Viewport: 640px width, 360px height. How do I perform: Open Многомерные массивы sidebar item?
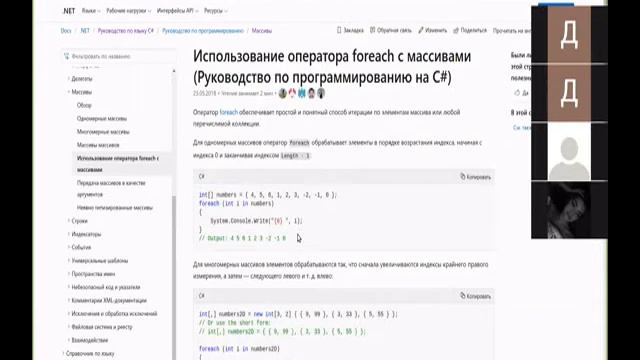coord(103,132)
